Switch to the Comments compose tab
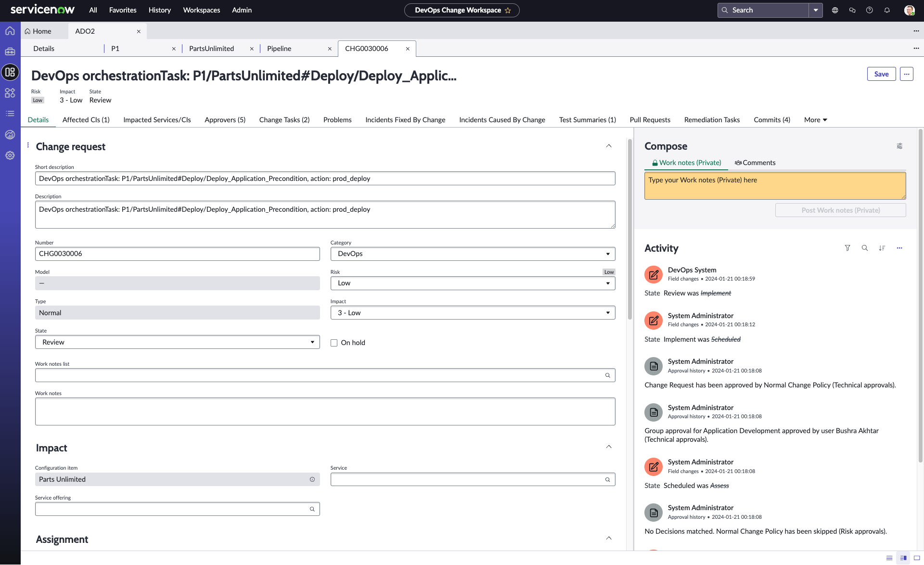924x565 pixels. pyautogui.click(x=755, y=163)
